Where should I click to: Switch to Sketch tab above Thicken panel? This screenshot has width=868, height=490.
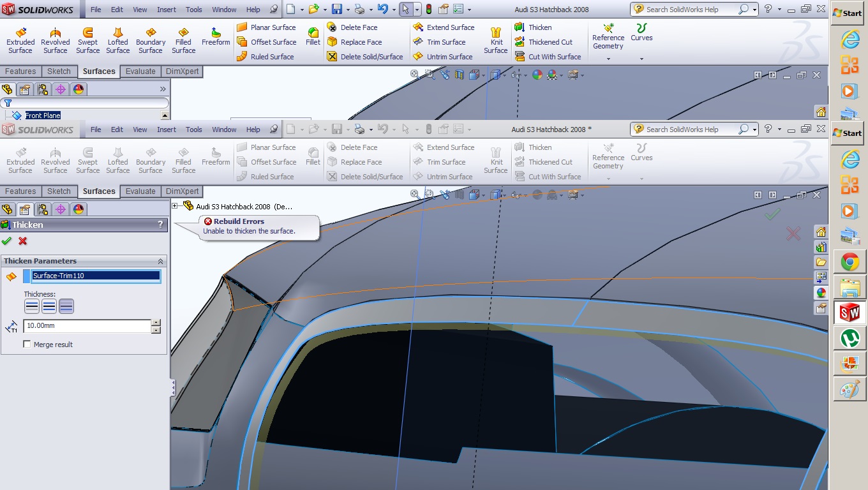point(59,191)
